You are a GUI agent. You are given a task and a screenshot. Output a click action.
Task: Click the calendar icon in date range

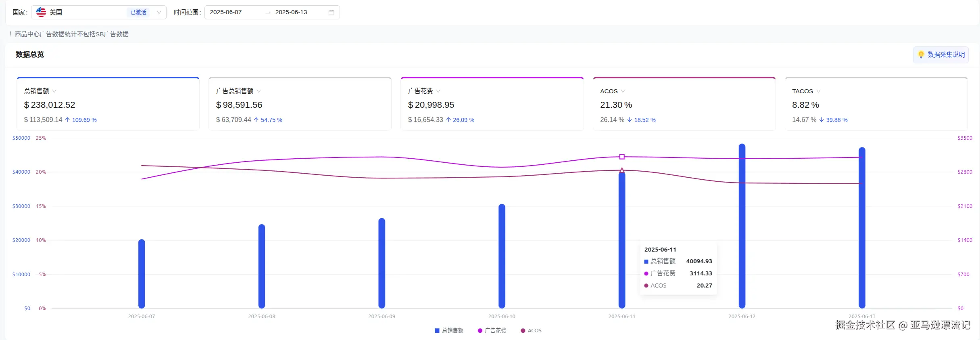pos(331,13)
